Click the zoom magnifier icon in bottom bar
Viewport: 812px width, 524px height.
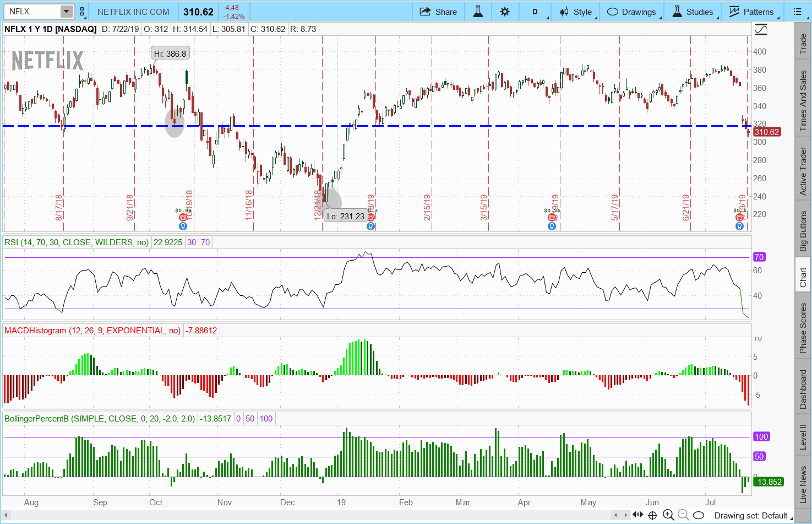(x=669, y=515)
